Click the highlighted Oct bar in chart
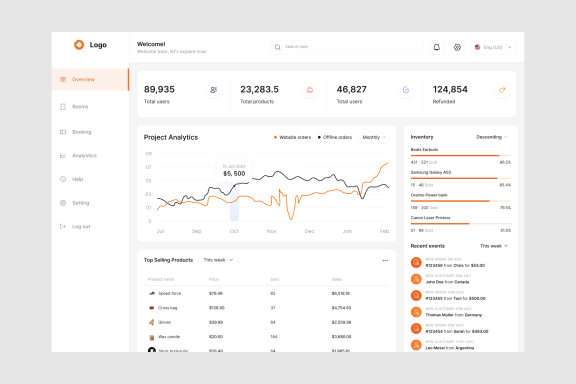The image size is (576, 384). click(x=234, y=203)
